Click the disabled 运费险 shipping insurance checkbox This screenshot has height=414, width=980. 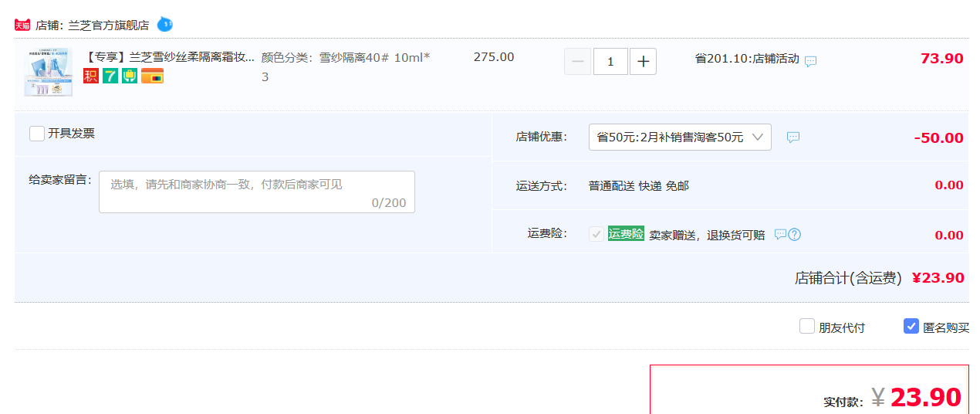(596, 234)
